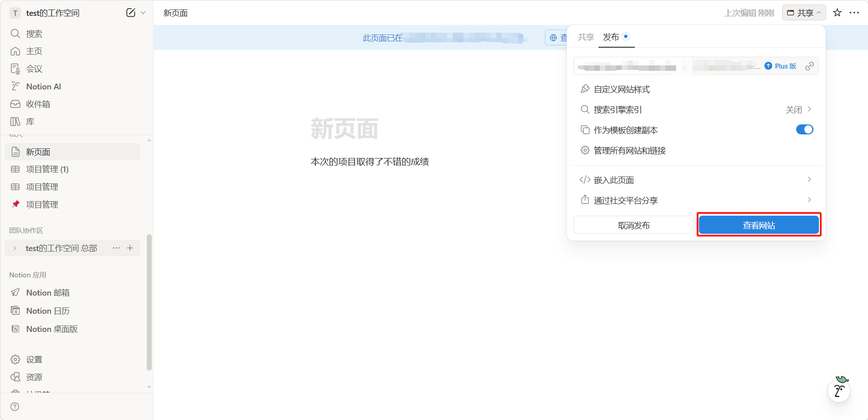Open 搜索引擎索引 setting options
This screenshot has height=420, width=868.
click(695, 109)
